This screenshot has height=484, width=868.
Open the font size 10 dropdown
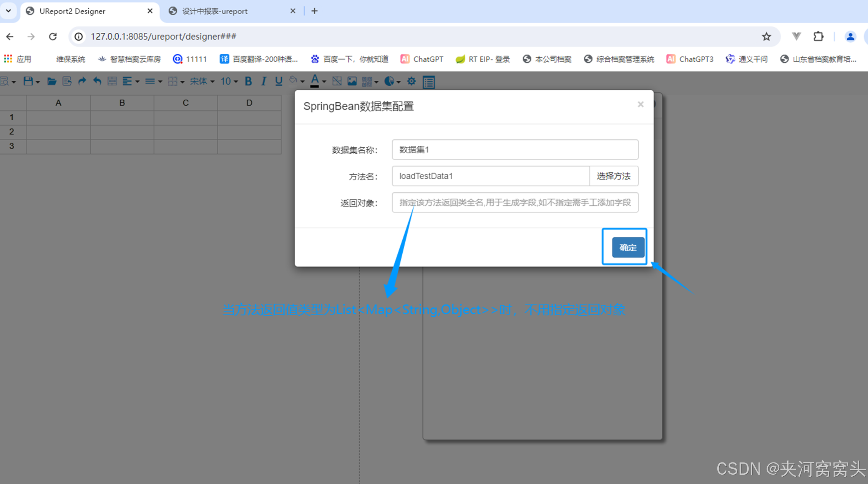(x=229, y=81)
